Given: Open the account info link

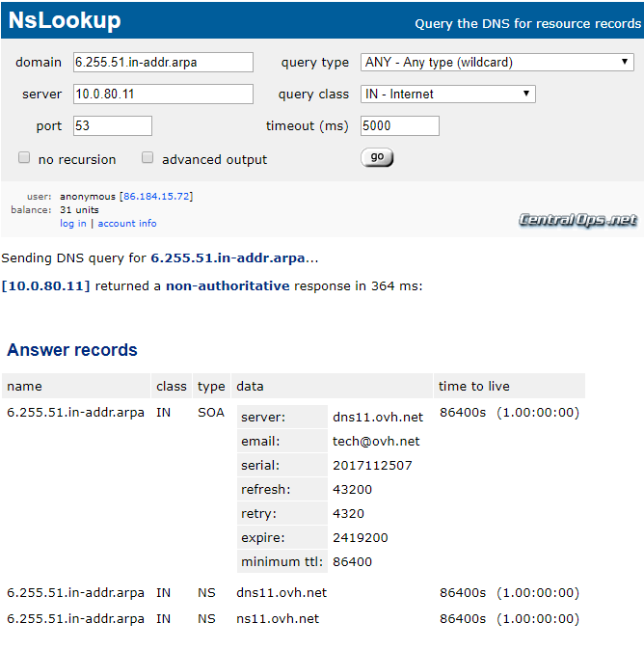Looking at the screenshot, I should pos(127,224).
